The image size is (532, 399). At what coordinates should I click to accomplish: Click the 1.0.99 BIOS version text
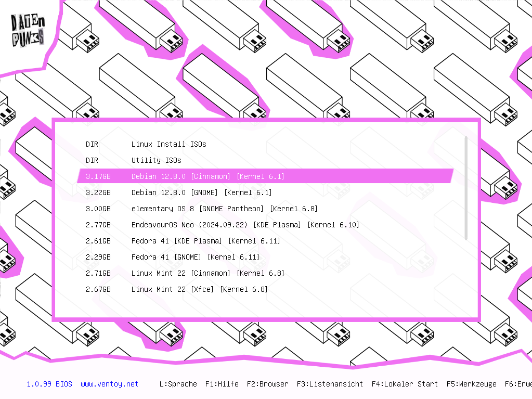point(49,384)
